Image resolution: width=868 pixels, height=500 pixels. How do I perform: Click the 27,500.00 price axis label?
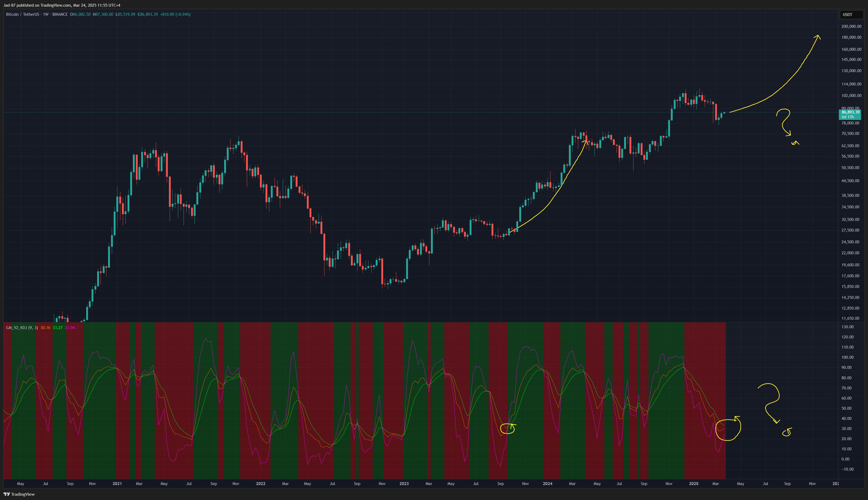pos(850,231)
